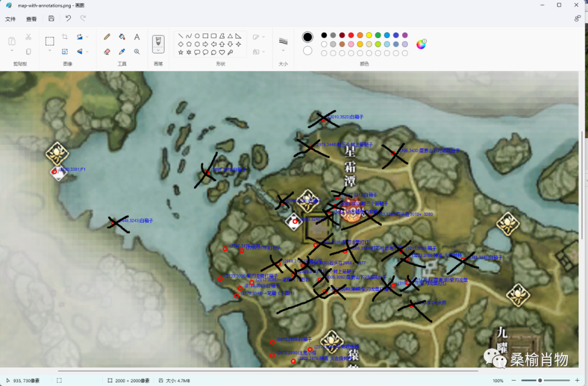Screen dimensions: 588x386
Task: Activate the Color 1 black circle
Action: click(308, 37)
